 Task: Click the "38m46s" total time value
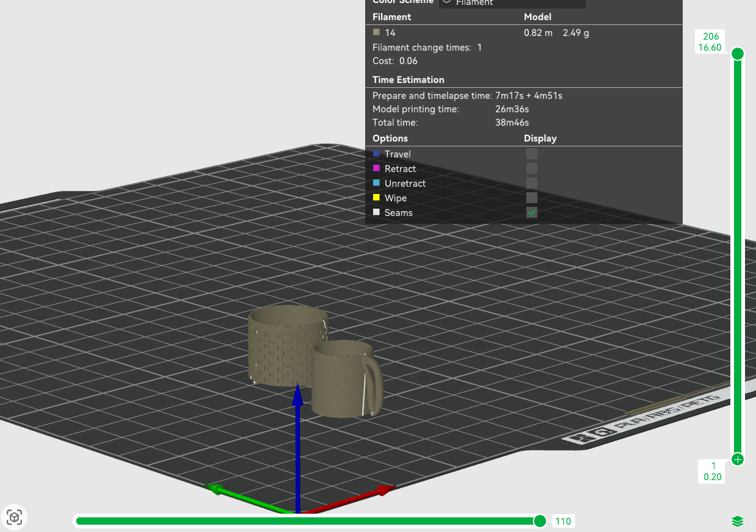click(512, 123)
